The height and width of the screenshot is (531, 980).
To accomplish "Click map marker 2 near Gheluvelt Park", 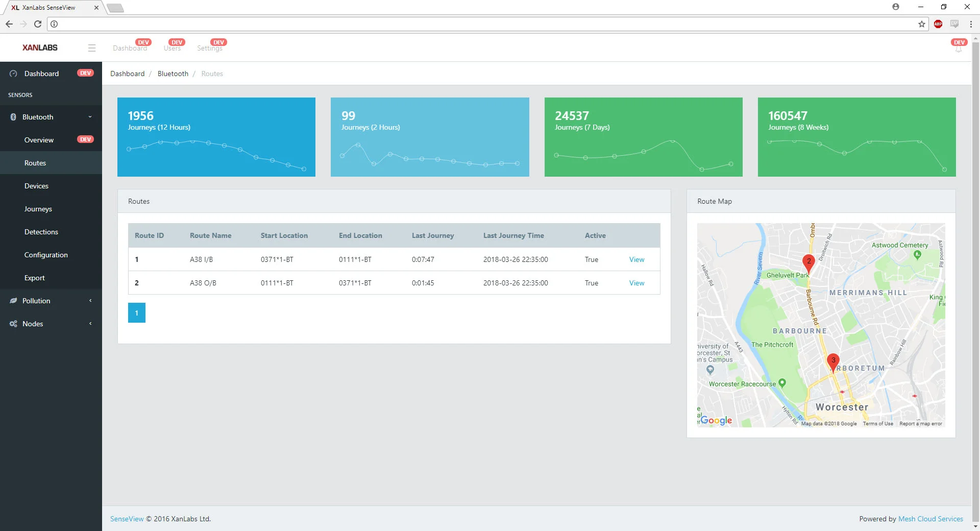I will coord(808,263).
